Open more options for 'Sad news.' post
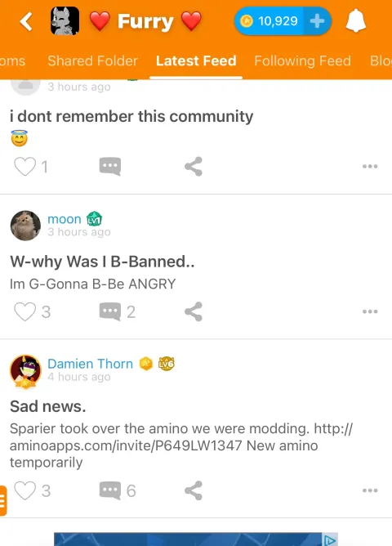Viewport: 392px width, 546px height. [370, 490]
